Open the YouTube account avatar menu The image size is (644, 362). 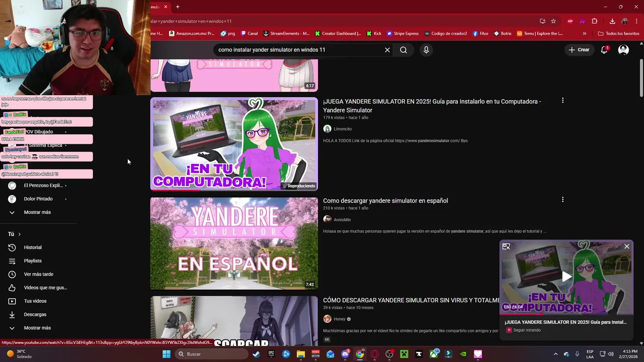click(623, 50)
